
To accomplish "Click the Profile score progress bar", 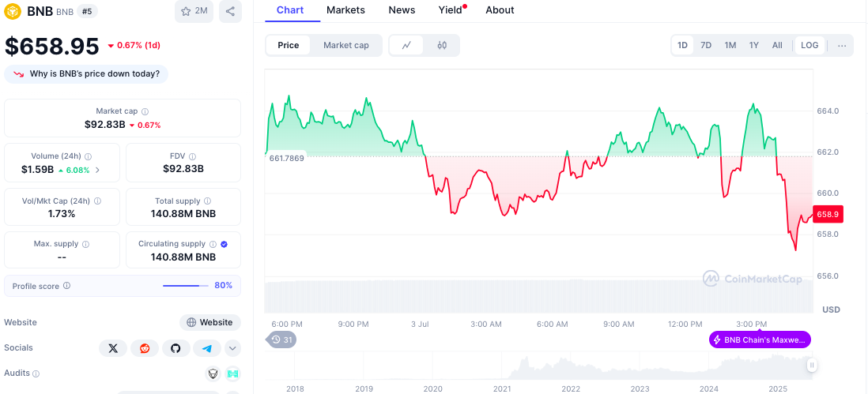I will (x=186, y=286).
